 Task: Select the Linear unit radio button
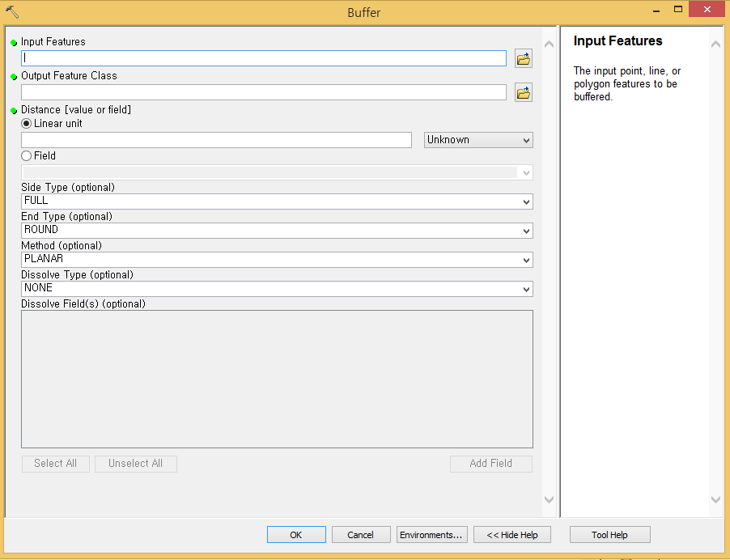[27, 123]
